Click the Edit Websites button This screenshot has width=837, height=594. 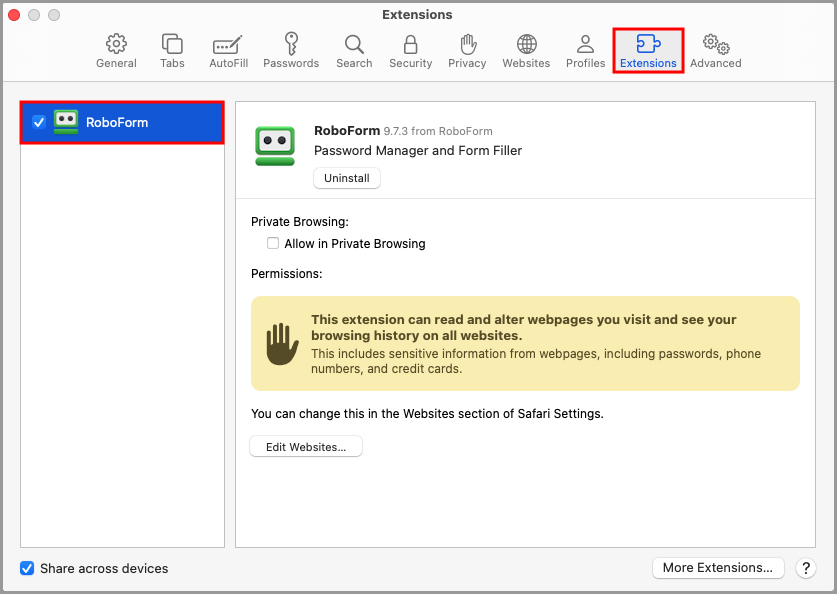pyautogui.click(x=306, y=447)
